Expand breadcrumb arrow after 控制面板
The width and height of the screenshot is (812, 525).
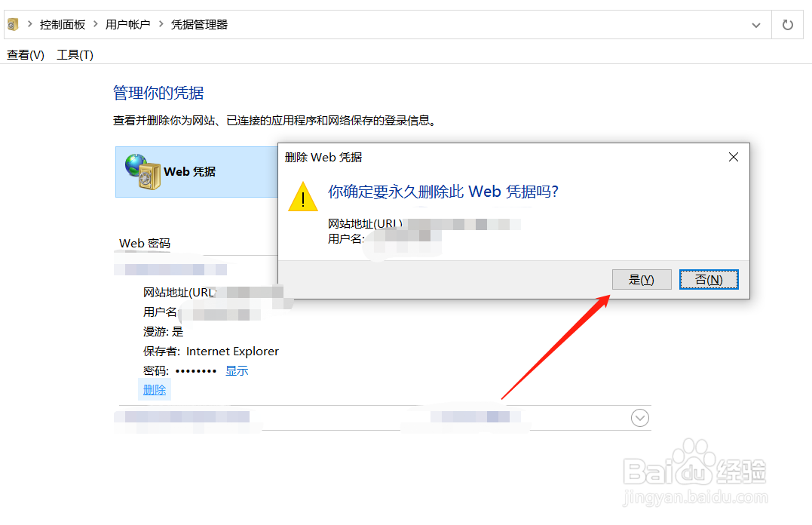point(95,24)
